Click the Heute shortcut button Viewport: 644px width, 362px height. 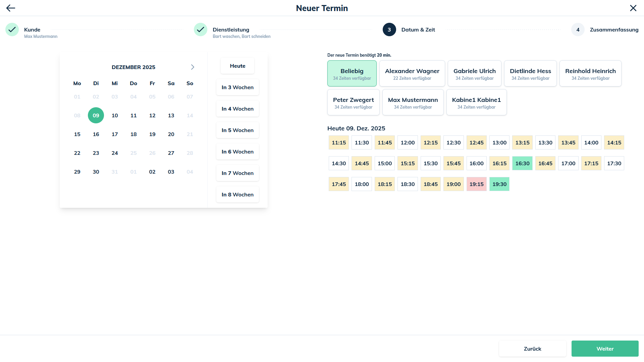[x=237, y=66]
